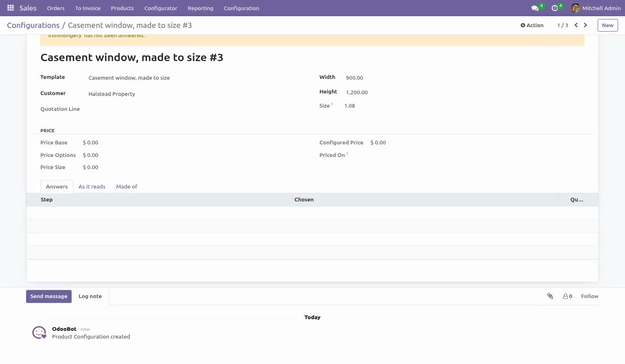
Task: Click the OdooBot avatar
Action: pos(39,333)
